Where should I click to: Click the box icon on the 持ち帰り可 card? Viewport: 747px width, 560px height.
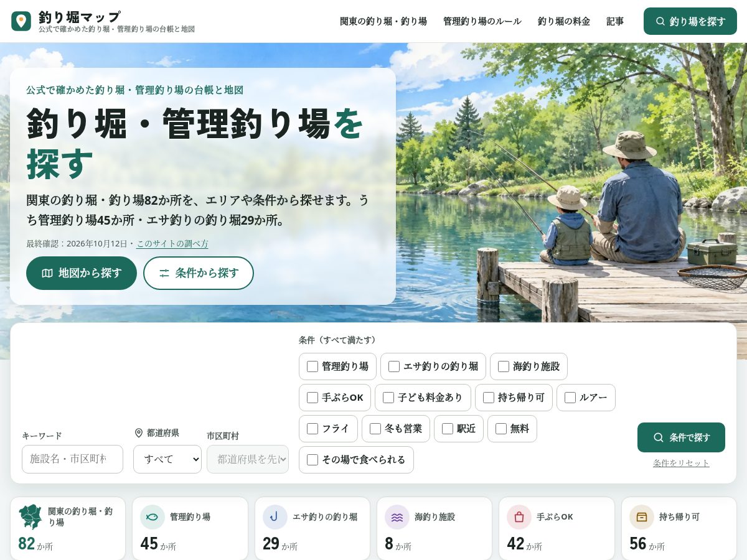point(642,517)
